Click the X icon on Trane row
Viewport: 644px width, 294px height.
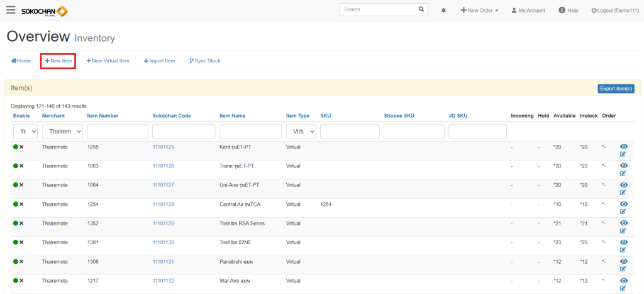21,166
